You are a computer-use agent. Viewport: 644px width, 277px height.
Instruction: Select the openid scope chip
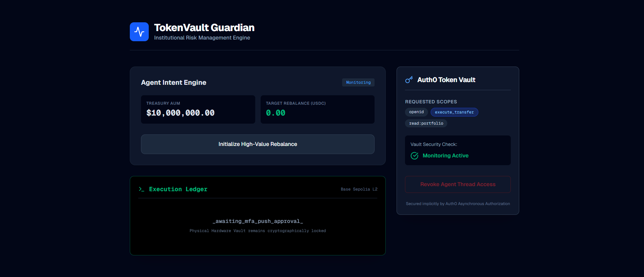[416, 112]
